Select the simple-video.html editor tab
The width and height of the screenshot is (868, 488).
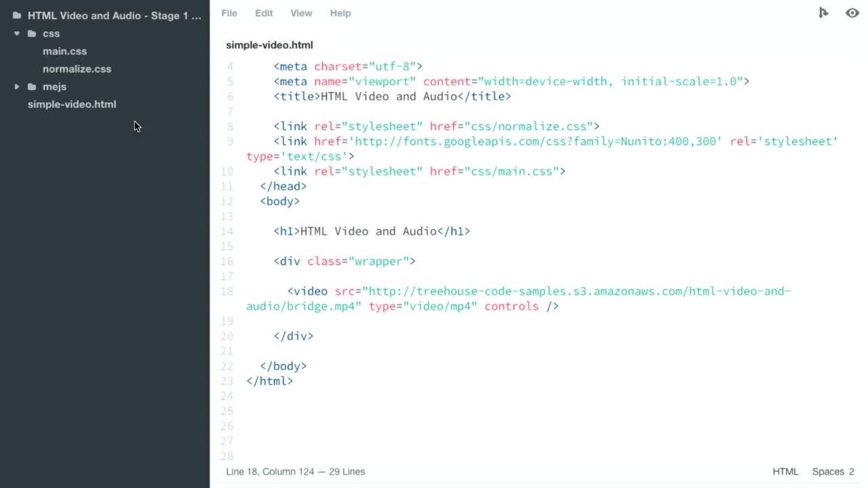click(x=269, y=45)
